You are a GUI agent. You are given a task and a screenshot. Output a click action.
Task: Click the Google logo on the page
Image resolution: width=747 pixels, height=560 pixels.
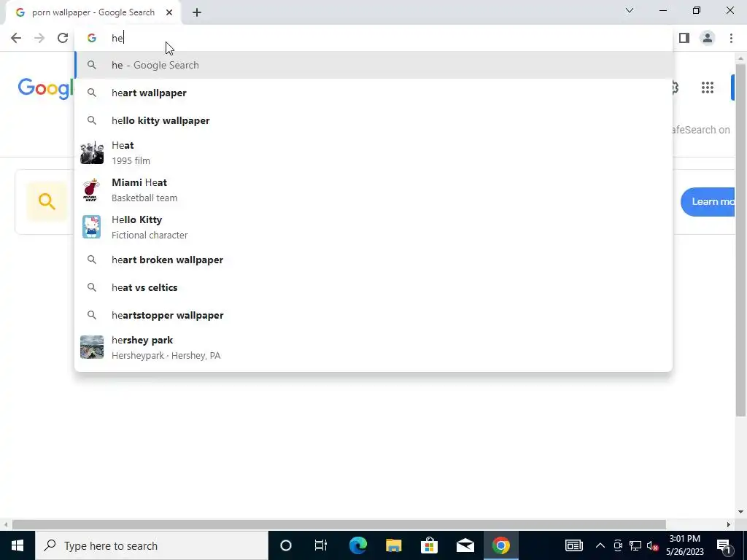point(46,88)
